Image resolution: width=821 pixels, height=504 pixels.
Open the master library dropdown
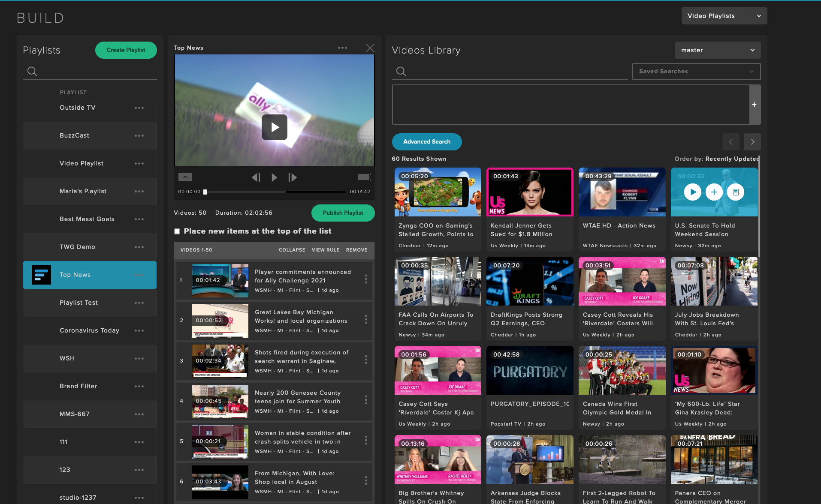tap(718, 50)
